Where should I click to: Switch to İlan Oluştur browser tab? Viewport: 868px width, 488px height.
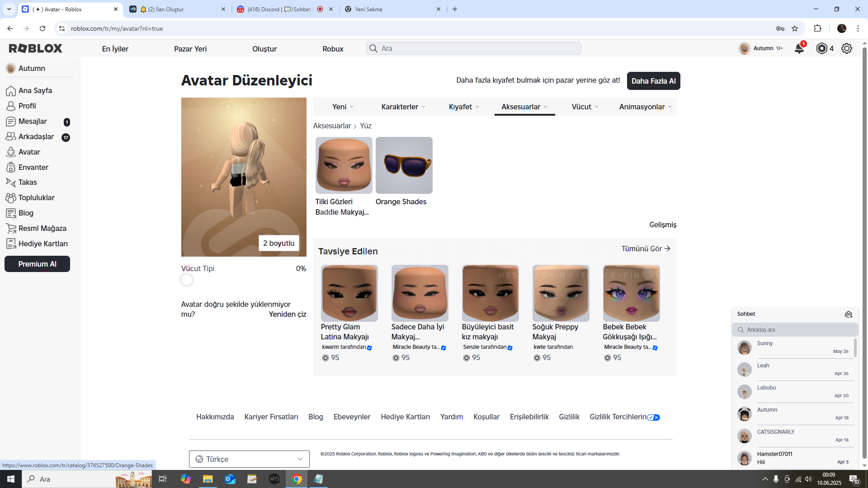[x=177, y=9]
